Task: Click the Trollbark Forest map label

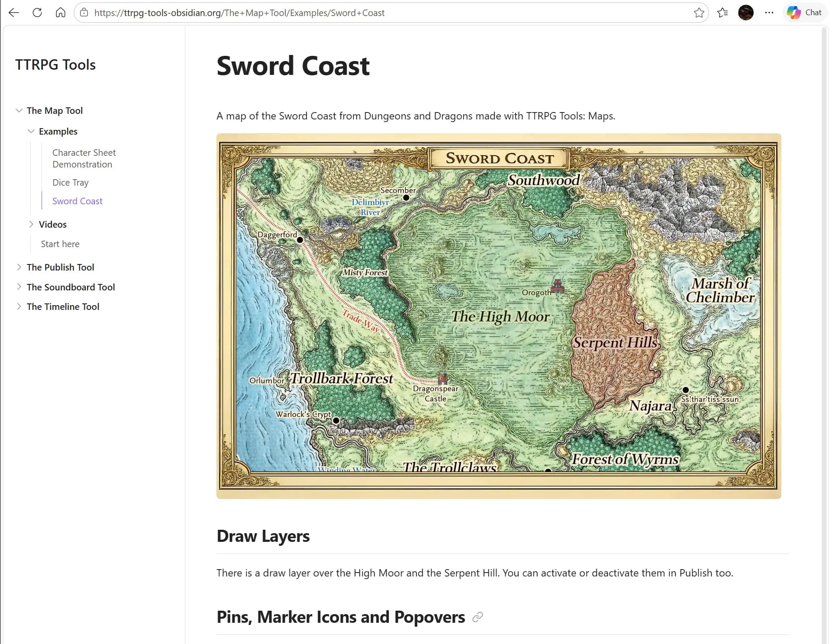Action: coord(342,378)
